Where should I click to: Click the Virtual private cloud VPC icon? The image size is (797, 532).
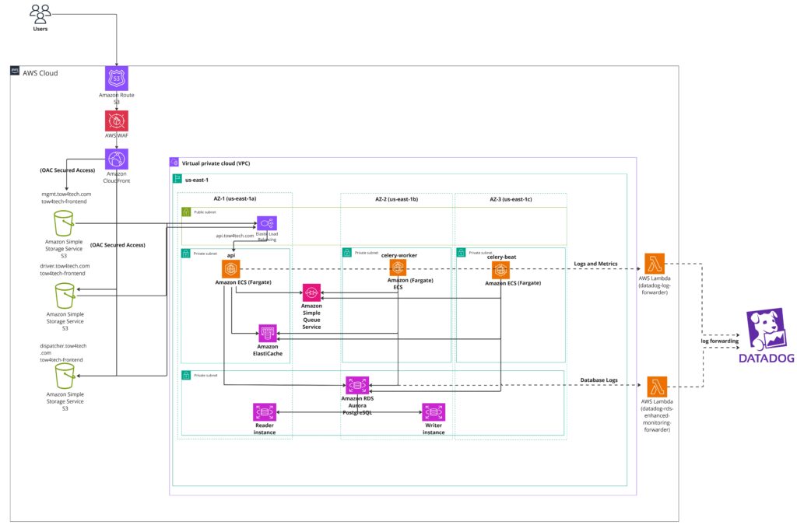coord(174,162)
